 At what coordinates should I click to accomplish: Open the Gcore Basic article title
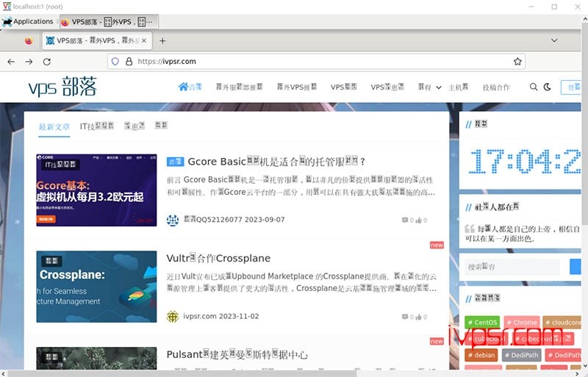[276, 162]
